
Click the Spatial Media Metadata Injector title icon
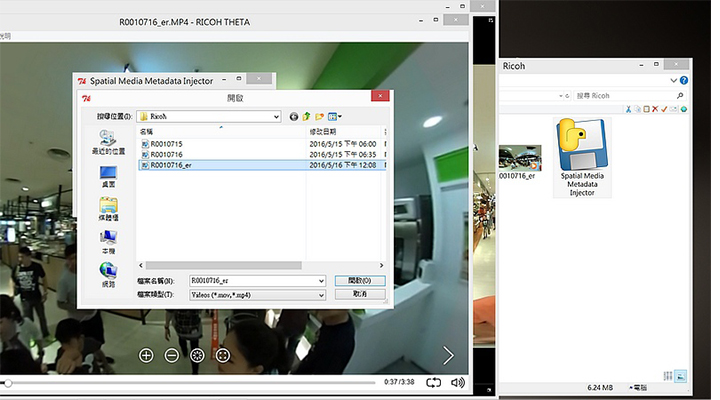click(x=82, y=81)
